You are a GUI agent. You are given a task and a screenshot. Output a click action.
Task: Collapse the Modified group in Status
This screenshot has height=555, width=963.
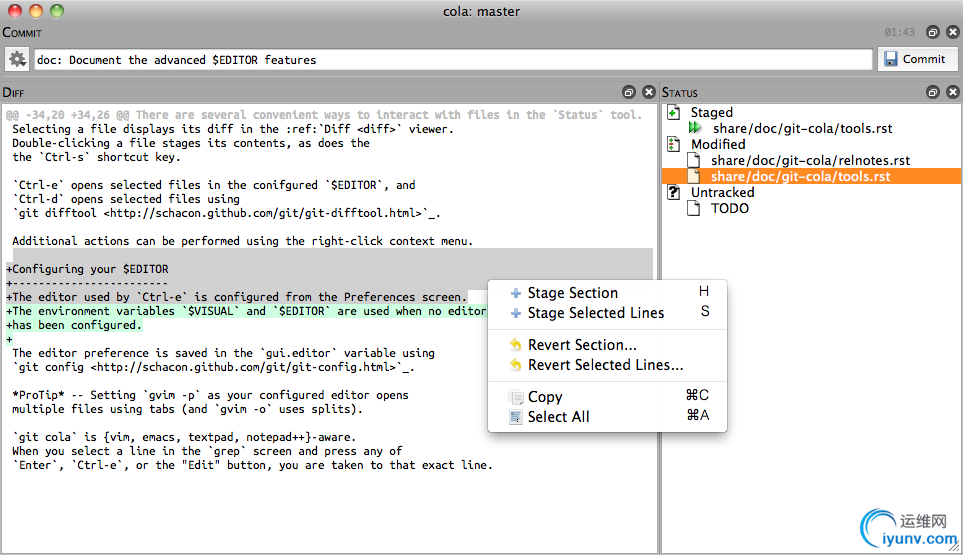coord(674,145)
